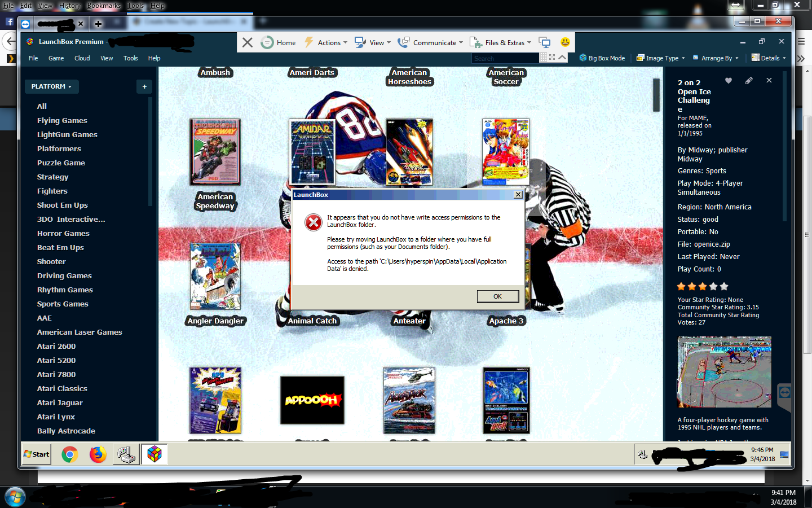
Task: Open the local Windows Start orb
Action: [15, 497]
